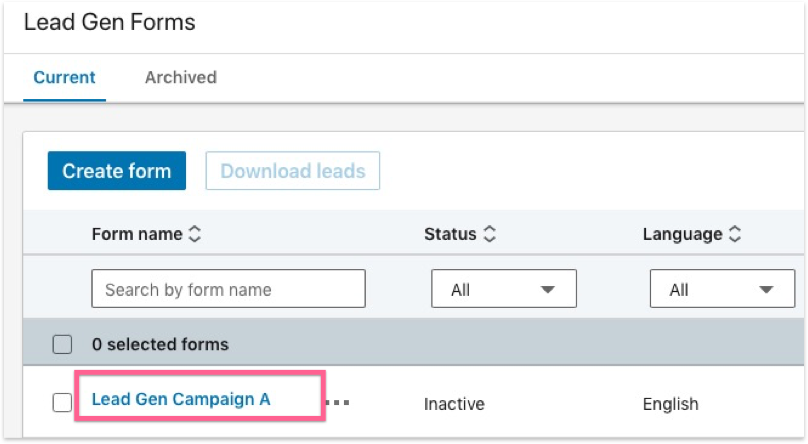
Task: Toggle Language column sort arrows
Action: [735, 234]
